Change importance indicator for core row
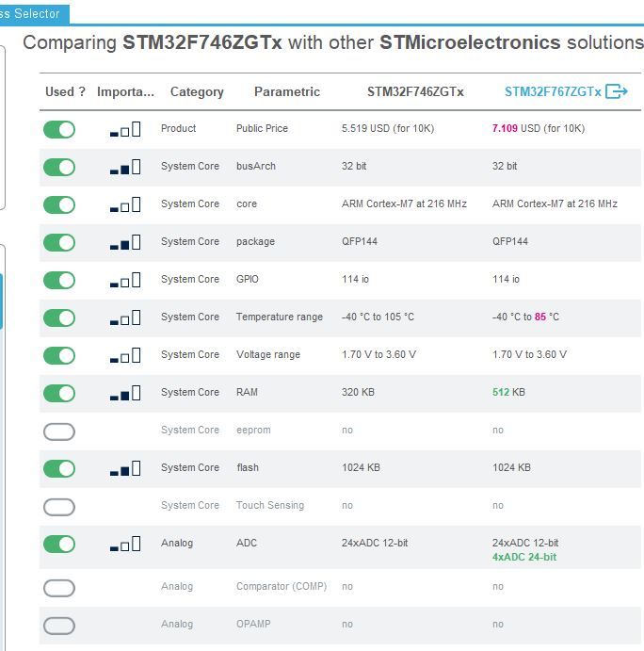This screenshot has height=651, width=644. 125,204
